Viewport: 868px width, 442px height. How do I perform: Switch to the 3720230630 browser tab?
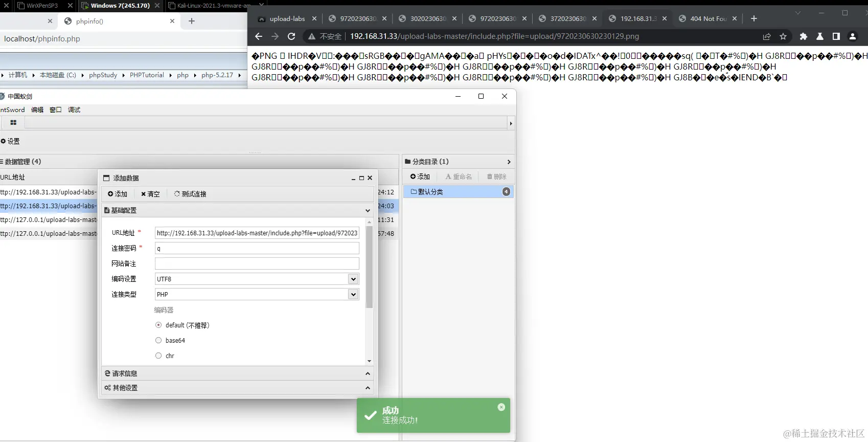(x=568, y=18)
